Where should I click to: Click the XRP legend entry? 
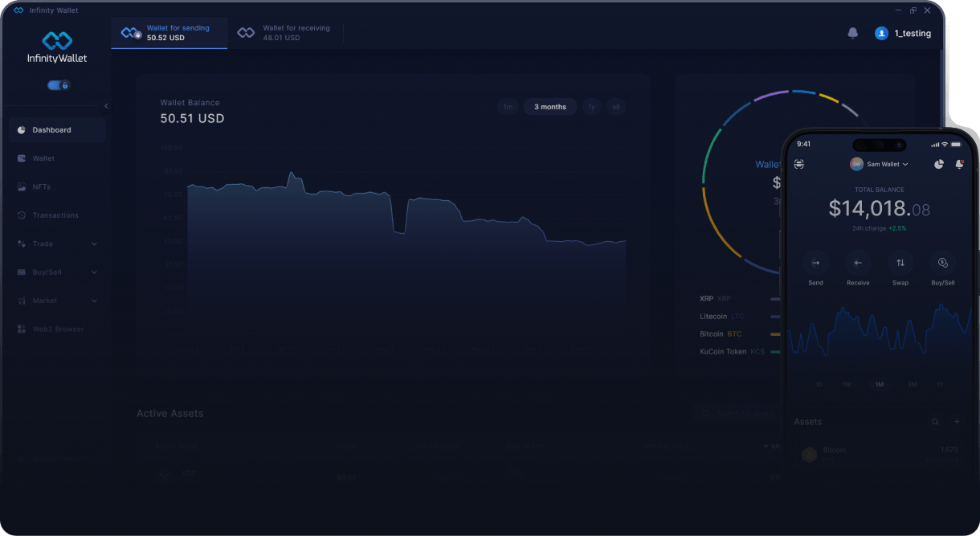click(x=716, y=299)
